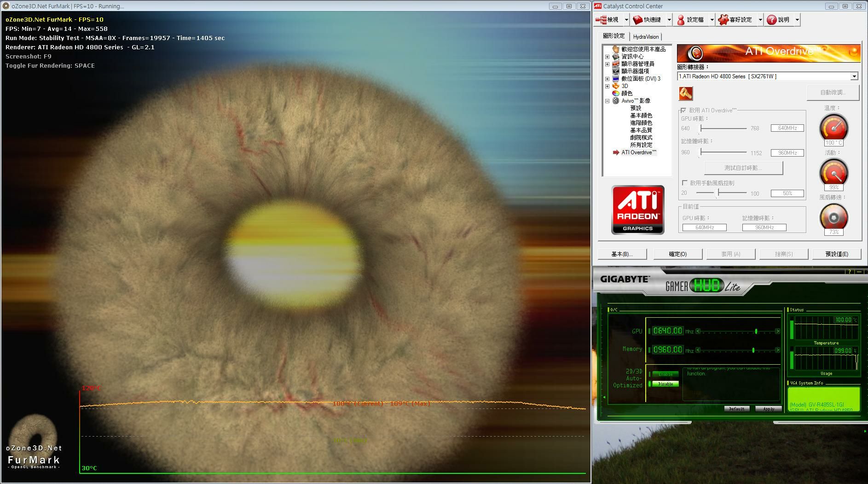The image size is (868, 484).
Task: Click the Gamer HUD help question mark button
Action: pyautogui.click(x=850, y=272)
